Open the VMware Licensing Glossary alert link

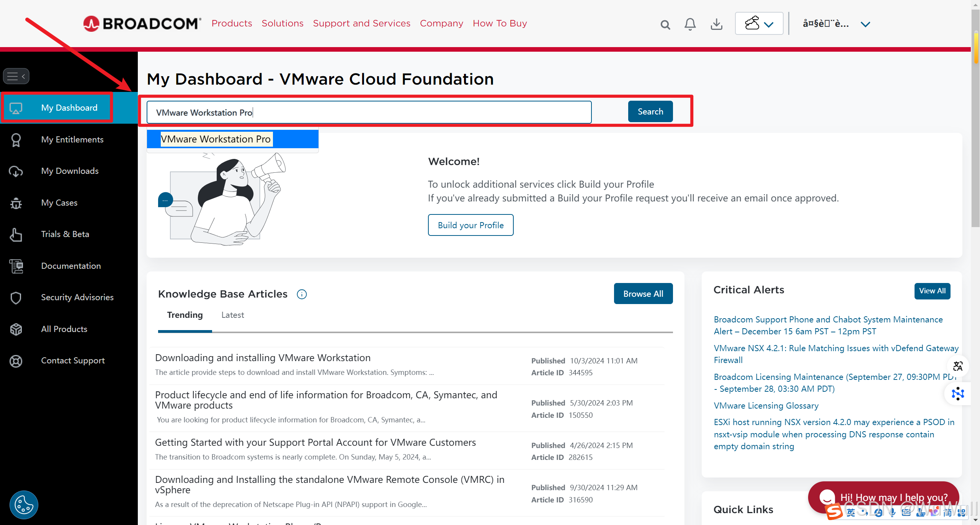766,406
